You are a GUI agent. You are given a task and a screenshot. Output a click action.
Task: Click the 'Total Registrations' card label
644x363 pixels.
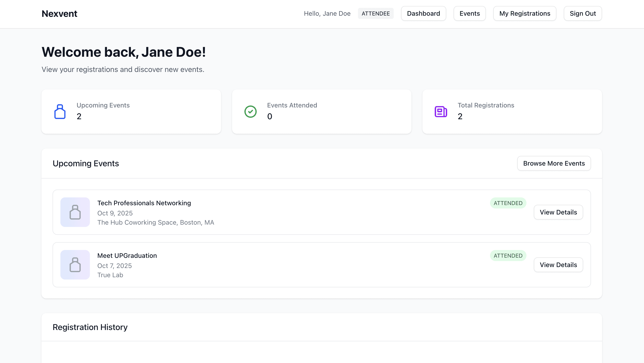tap(486, 105)
